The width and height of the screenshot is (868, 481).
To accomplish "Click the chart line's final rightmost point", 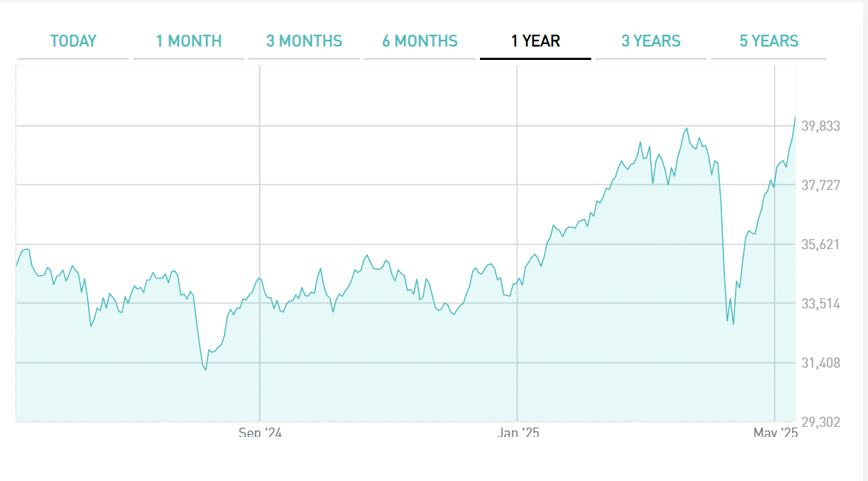I will point(795,116).
